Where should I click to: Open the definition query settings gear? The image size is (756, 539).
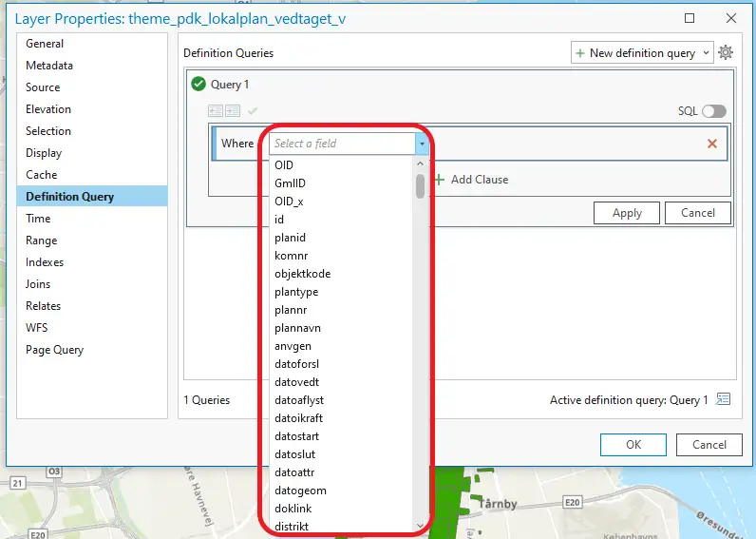tap(726, 53)
